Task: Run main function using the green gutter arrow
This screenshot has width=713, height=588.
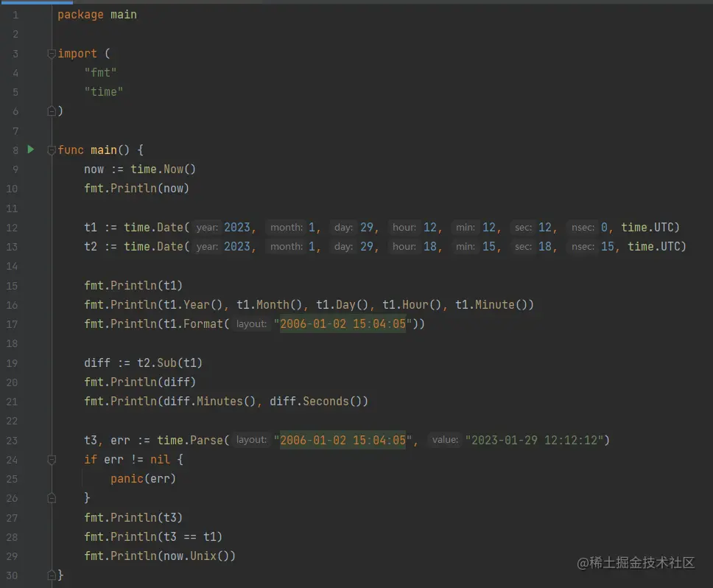Action: tap(31, 150)
